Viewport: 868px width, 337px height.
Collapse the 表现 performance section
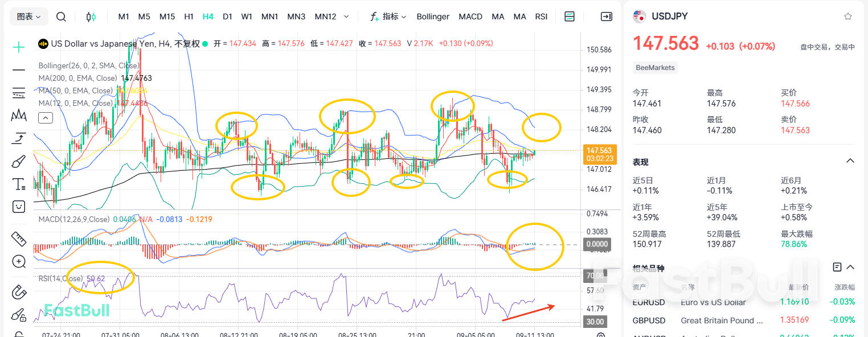850,162
